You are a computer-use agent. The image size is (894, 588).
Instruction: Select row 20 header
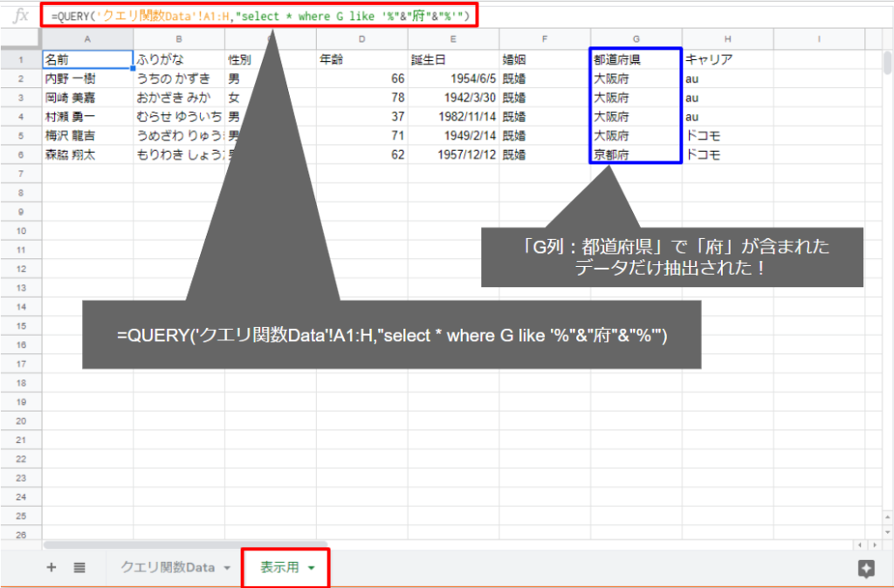21,421
